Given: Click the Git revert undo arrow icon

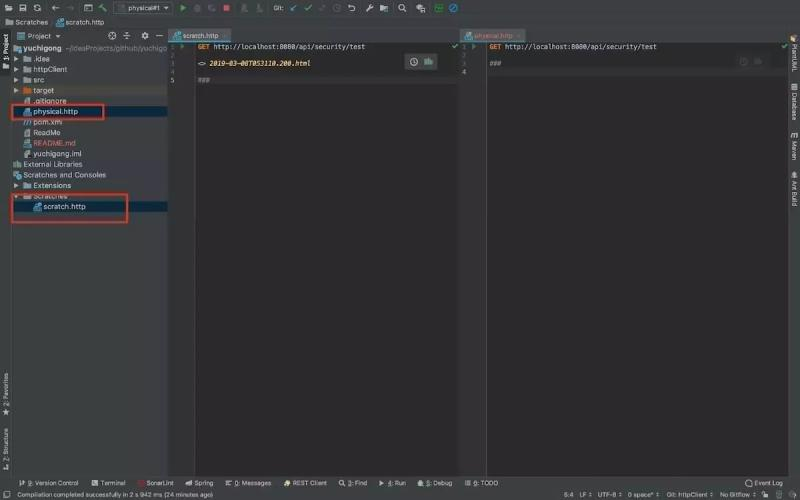Looking at the screenshot, I should (352, 8).
